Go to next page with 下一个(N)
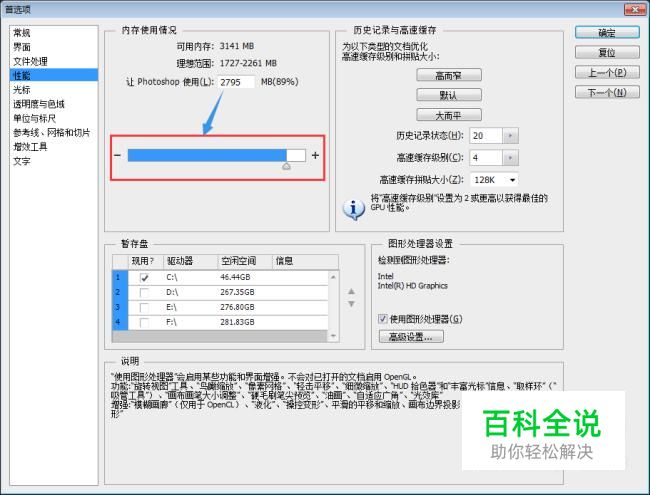The image size is (650, 495). click(607, 92)
